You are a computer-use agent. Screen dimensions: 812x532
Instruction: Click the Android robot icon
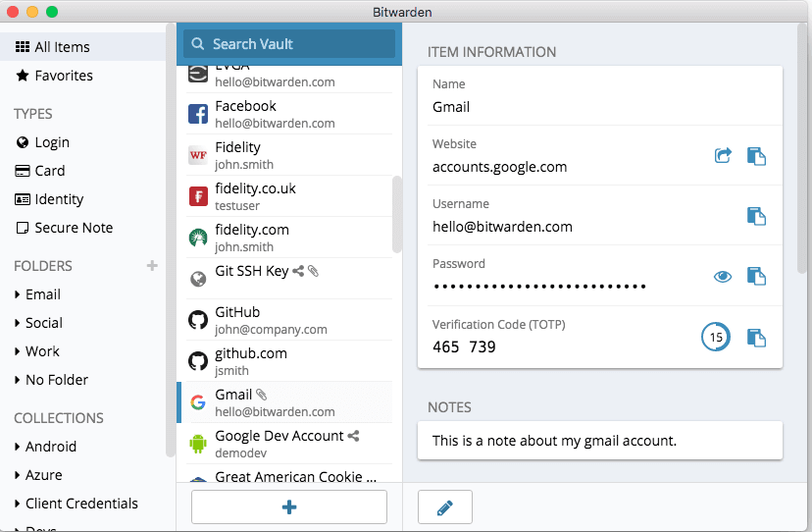point(198,444)
